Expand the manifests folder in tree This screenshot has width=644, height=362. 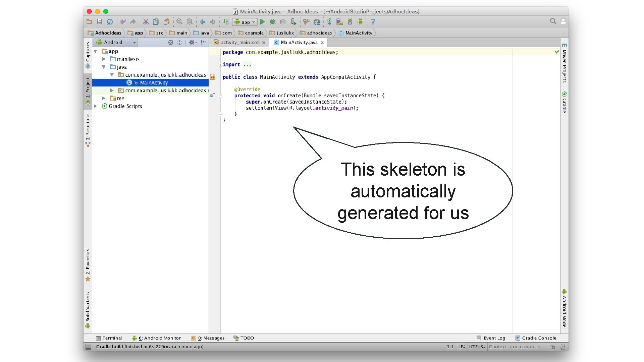coord(104,59)
